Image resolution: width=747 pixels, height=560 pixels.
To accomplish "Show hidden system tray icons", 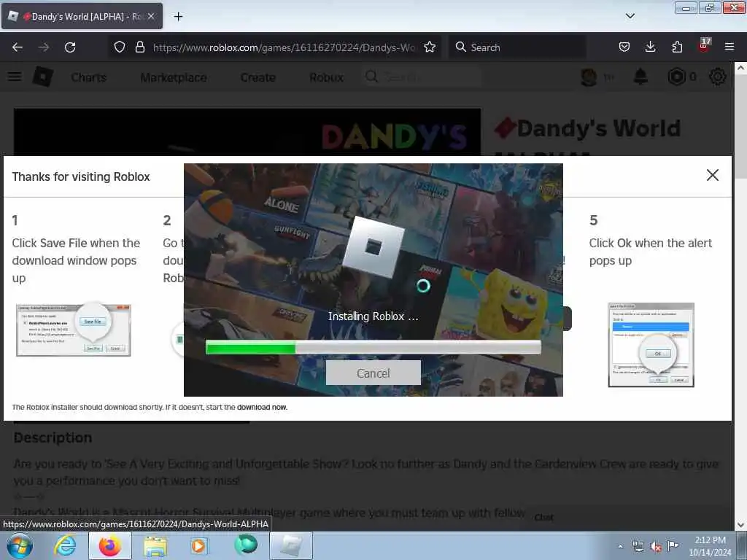I will point(620,546).
